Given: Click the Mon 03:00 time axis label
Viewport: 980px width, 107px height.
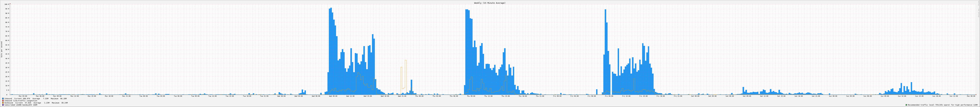Looking at the screenshot, I should (x=23, y=96).
